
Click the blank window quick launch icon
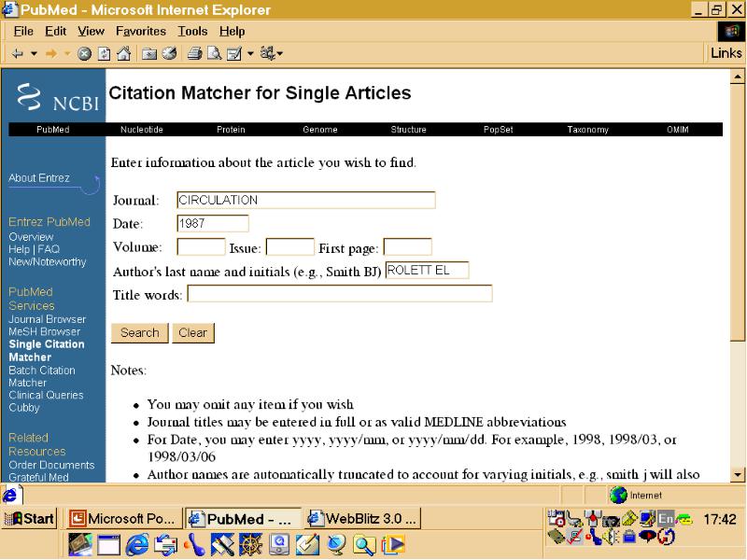click(x=108, y=545)
